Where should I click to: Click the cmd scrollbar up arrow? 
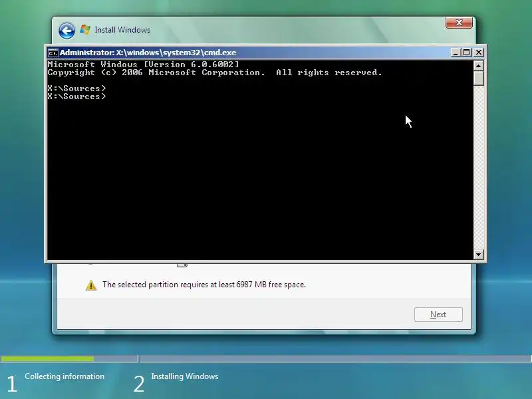(x=478, y=65)
